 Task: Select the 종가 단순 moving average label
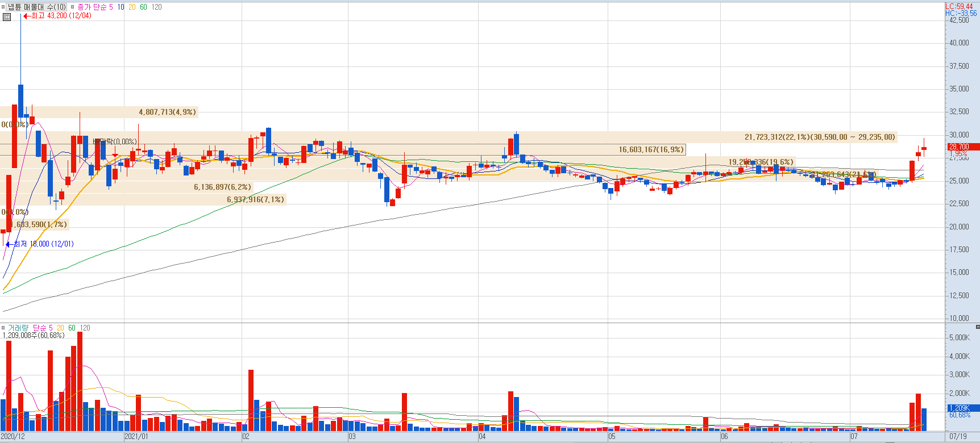pos(92,7)
